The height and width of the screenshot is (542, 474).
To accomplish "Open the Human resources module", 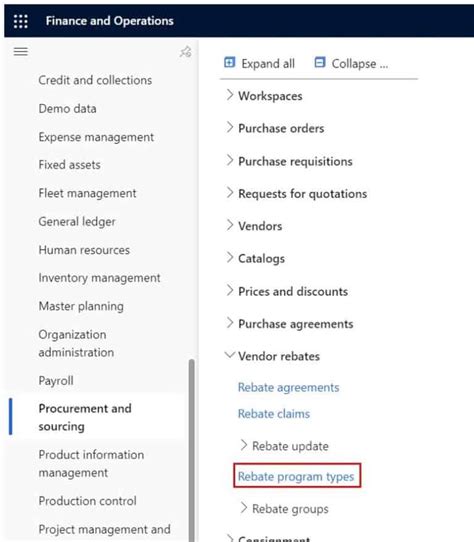I will (x=84, y=250).
